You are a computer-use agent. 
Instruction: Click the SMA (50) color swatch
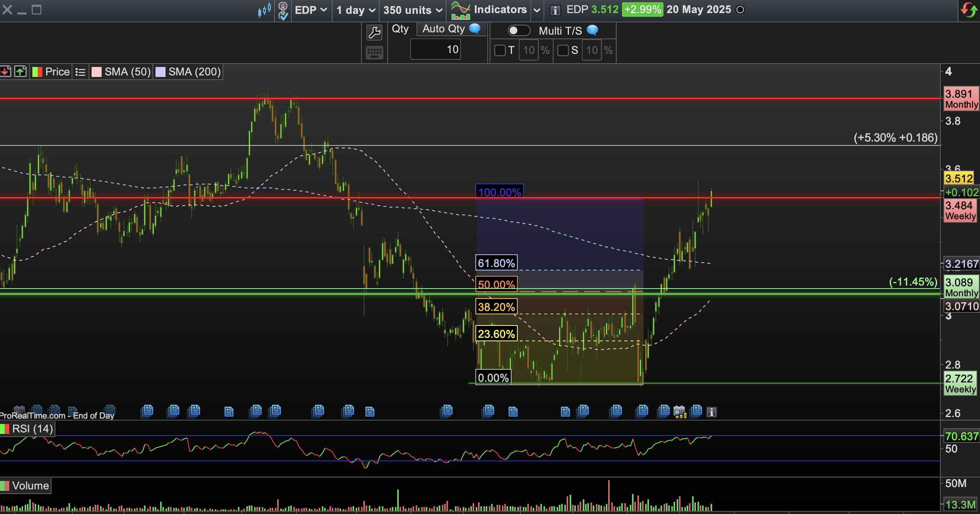coord(97,72)
